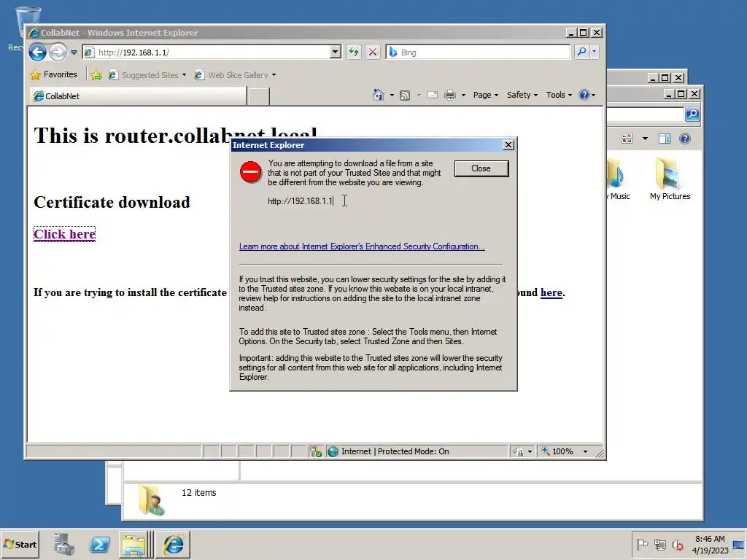The height and width of the screenshot is (560, 747).
Task: Open Suggested Sites in favorites bar
Action: pos(147,75)
